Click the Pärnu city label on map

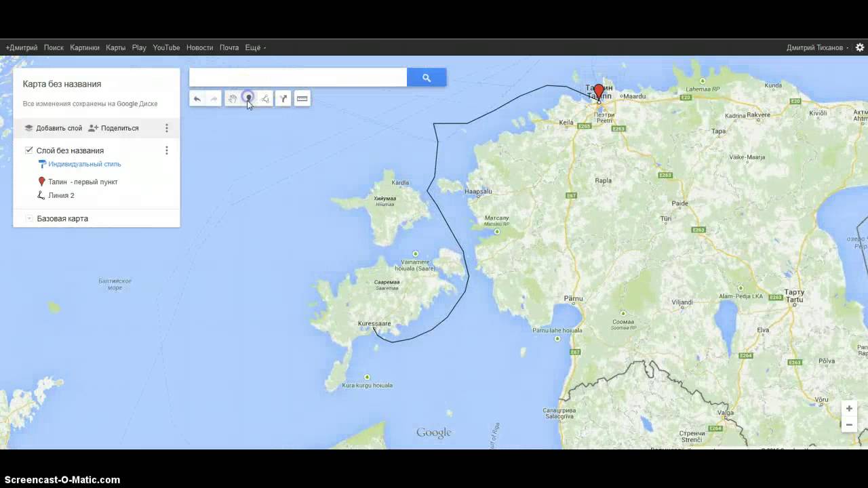[574, 298]
